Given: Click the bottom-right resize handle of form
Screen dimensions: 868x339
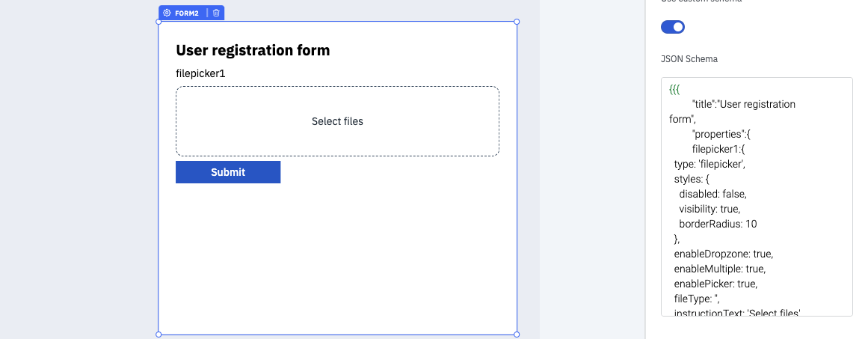Looking at the screenshot, I should pyautogui.click(x=517, y=335).
